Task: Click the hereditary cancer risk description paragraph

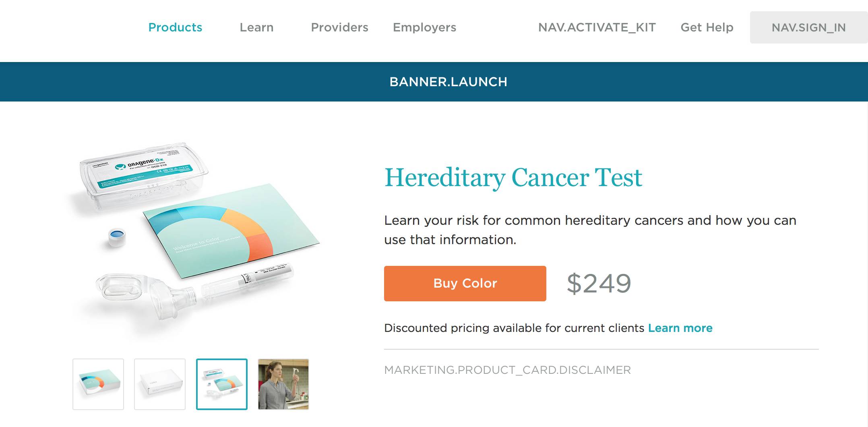Action: click(590, 230)
